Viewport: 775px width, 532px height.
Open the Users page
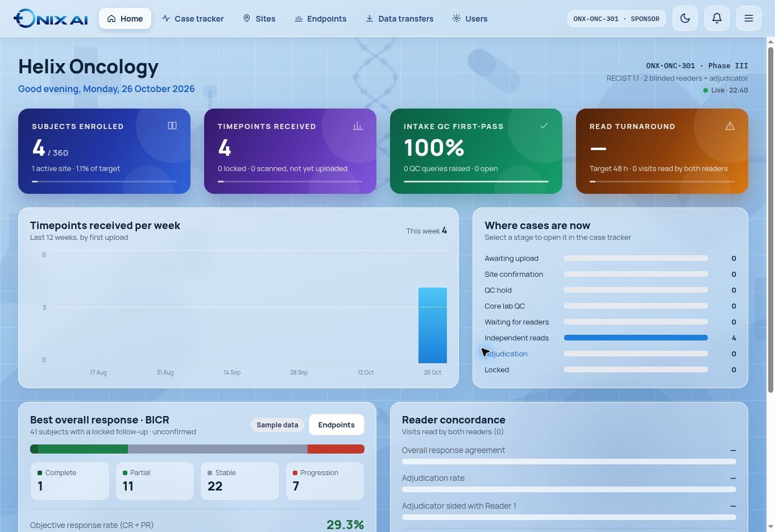coord(470,19)
